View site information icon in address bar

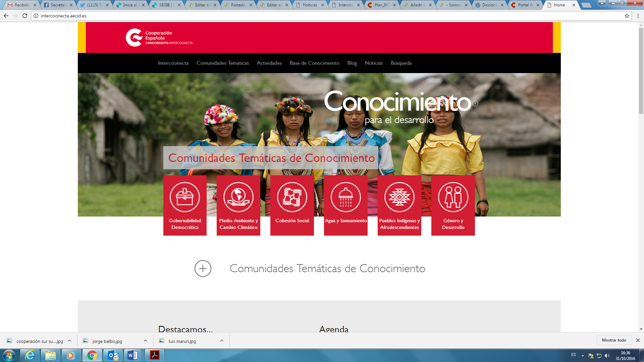[x=36, y=16]
